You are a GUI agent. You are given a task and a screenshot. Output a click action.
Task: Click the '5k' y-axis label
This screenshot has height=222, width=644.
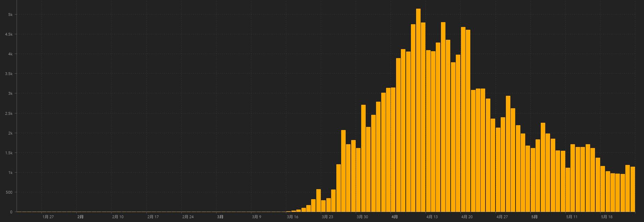pyautogui.click(x=10, y=15)
